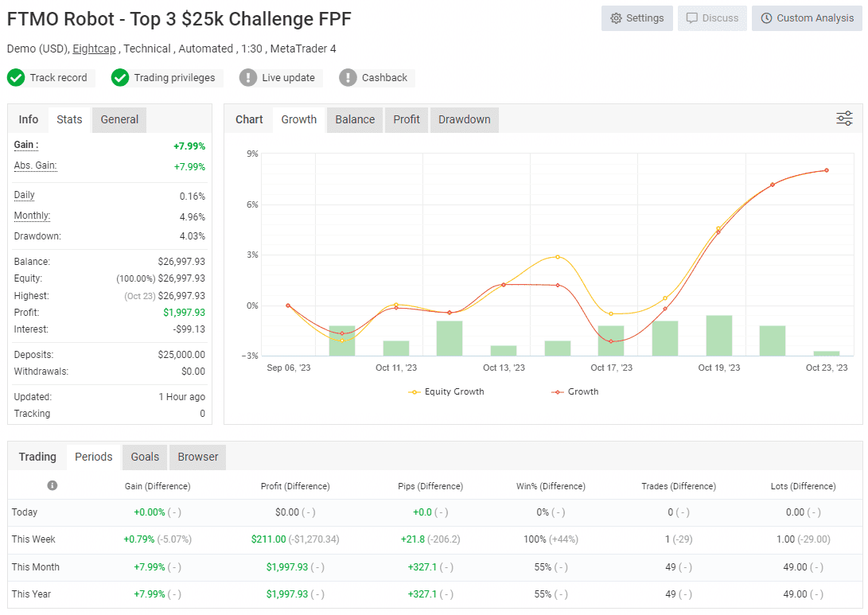The height and width of the screenshot is (615, 868).
Task: Switch to the Goals tab
Action: (x=144, y=457)
